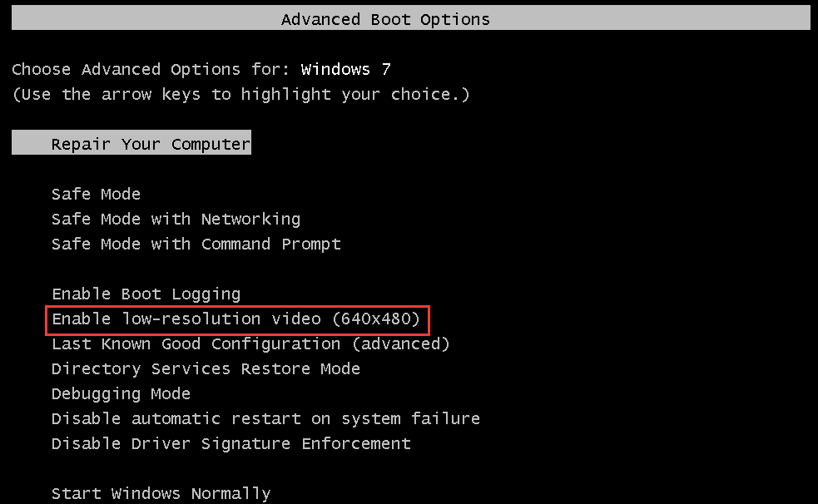Choose plain Safe Mode entry
The width and height of the screenshot is (818, 504).
pyautogui.click(x=96, y=194)
